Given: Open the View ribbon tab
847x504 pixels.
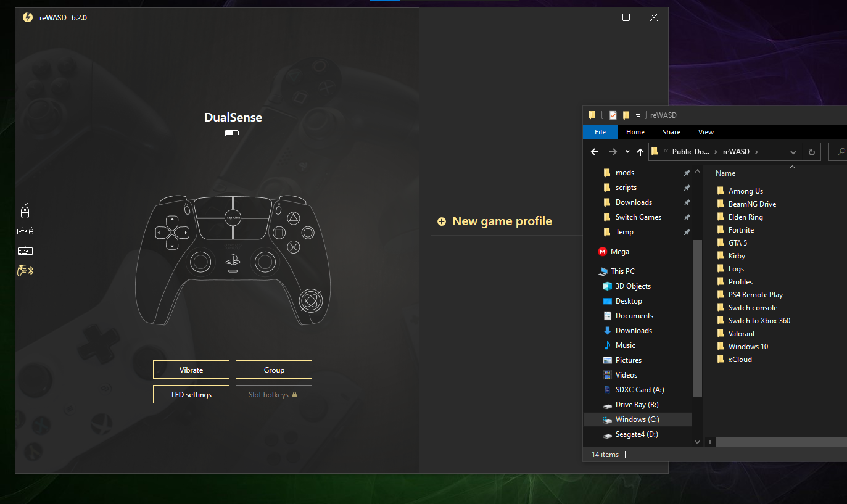Looking at the screenshot, I should tap(706, 132).
